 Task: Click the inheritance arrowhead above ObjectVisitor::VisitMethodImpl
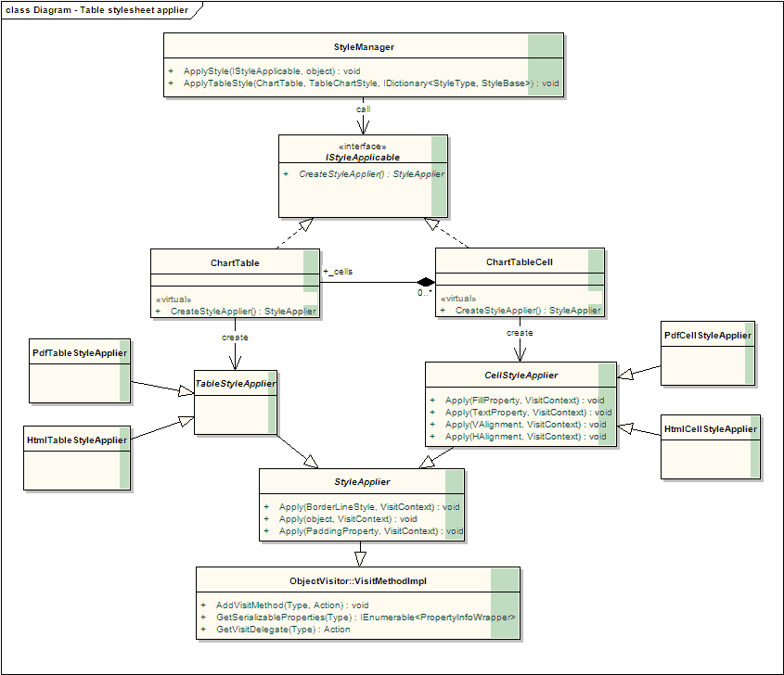(361, 556)
